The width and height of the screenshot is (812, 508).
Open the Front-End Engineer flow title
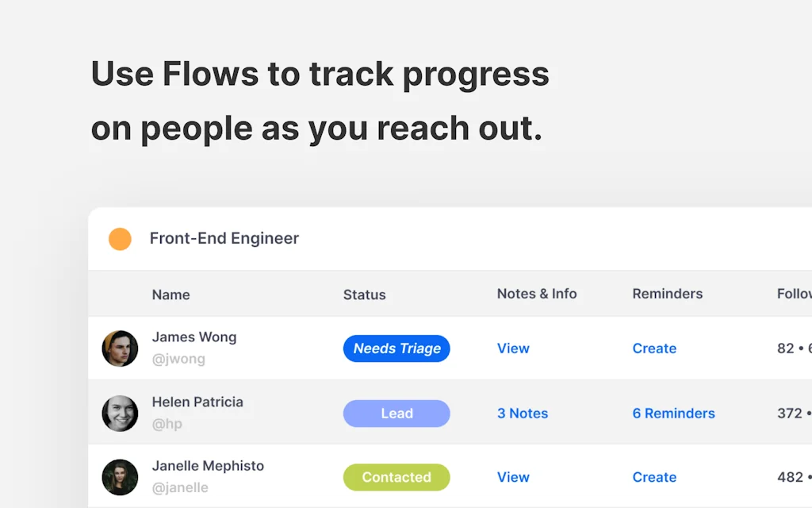point(224,238)
